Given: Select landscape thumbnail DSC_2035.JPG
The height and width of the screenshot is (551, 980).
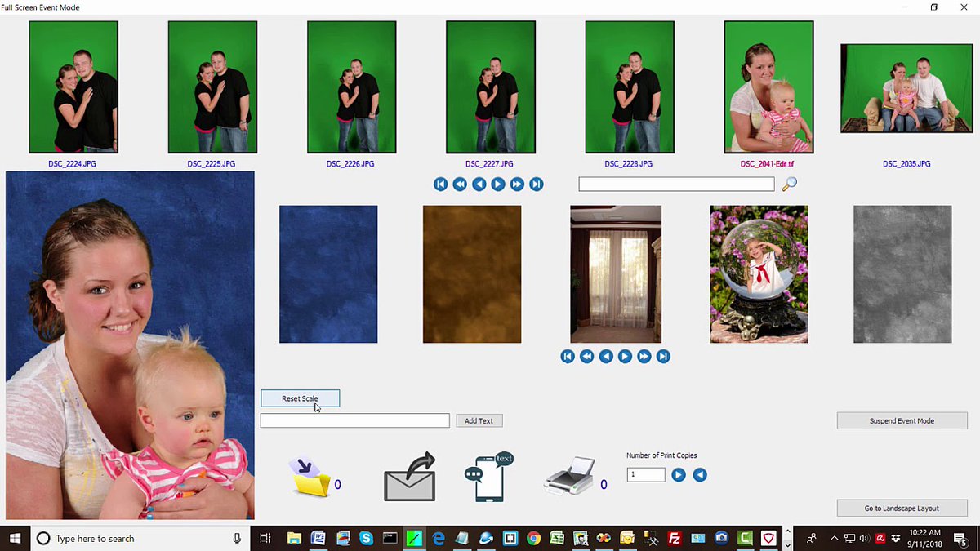Looking at the screenshot, I should [x=906, y=88].
